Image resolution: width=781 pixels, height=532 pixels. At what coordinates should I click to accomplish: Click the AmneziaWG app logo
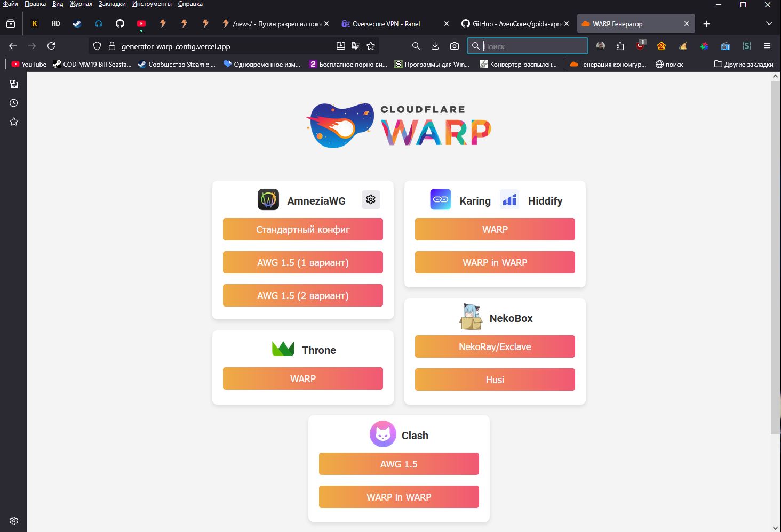click(268, 199)
